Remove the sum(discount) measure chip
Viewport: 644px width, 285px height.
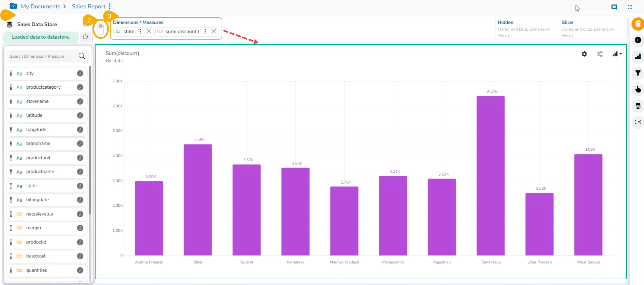[214, 32]
